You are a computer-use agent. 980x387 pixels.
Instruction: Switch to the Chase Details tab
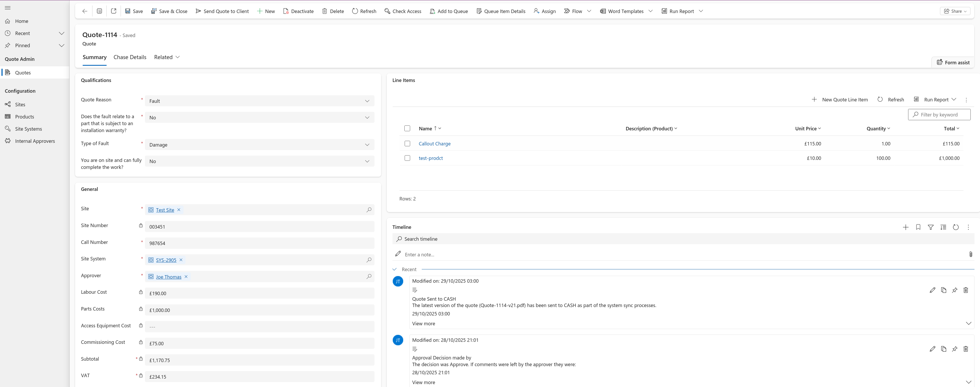point(130,57)
